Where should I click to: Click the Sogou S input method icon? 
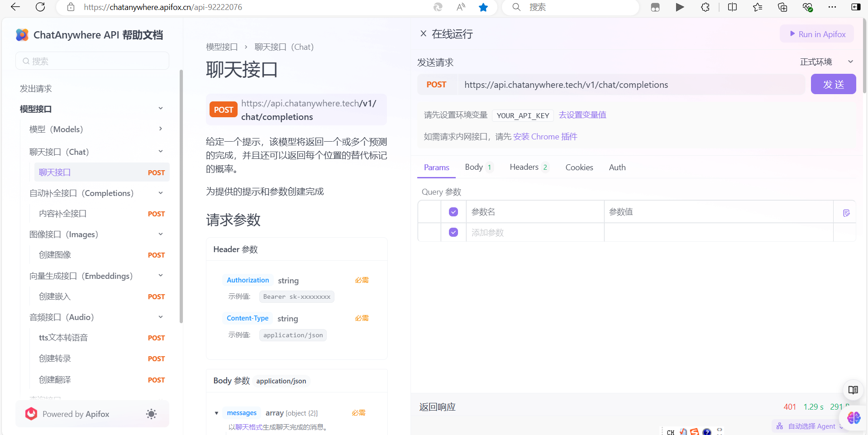pyautogui.click(x=695, y=432)
